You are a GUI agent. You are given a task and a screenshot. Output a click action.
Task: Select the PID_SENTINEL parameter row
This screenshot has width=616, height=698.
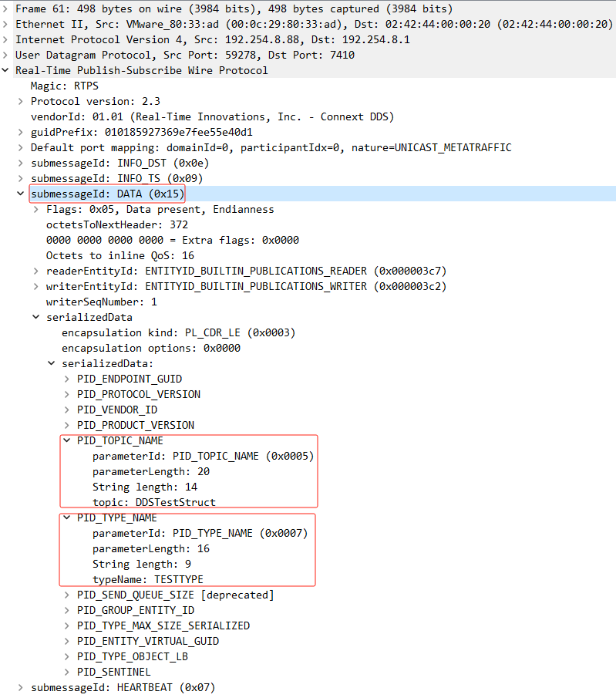(x=113, y=672)
